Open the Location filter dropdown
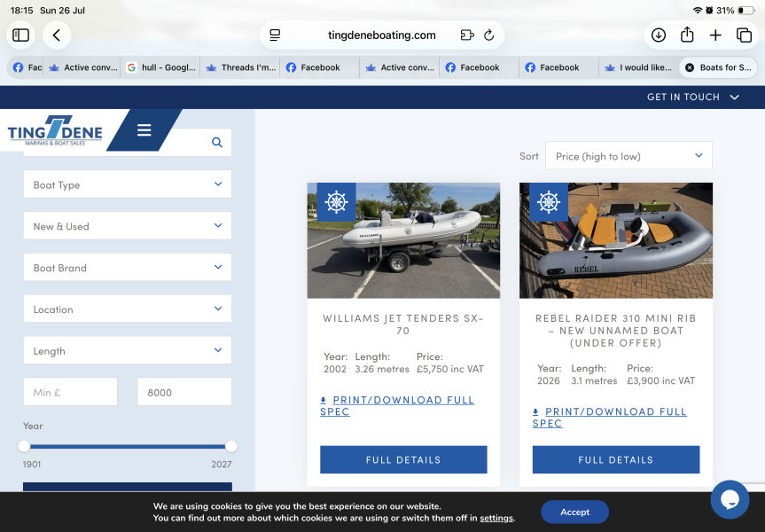Screen dimensions: 765x532 tap(128, 309)
